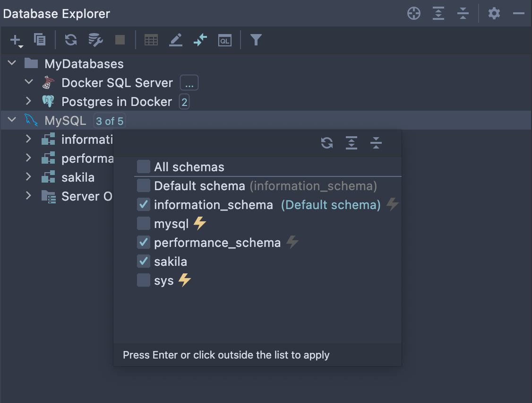Viewport: 532px width, 403px height.
Task: Collapse the MyDatabases folder
Action: point(12,63)
